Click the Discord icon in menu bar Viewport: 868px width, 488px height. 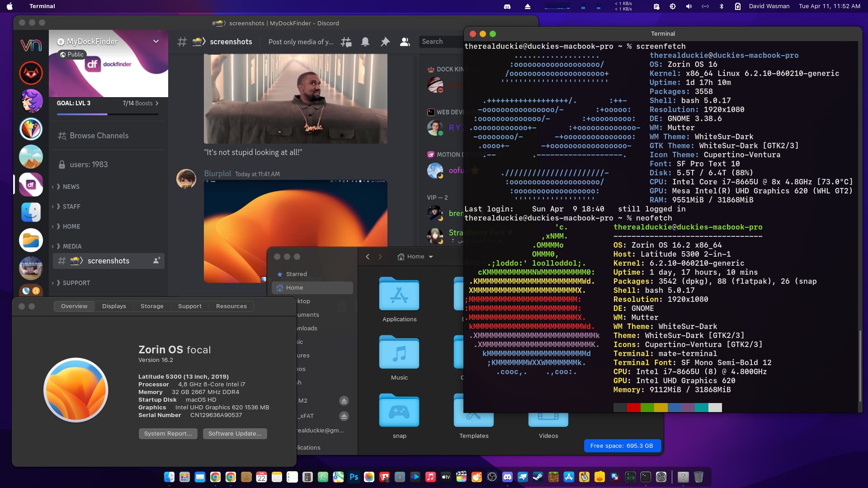(x=507, y=6)
